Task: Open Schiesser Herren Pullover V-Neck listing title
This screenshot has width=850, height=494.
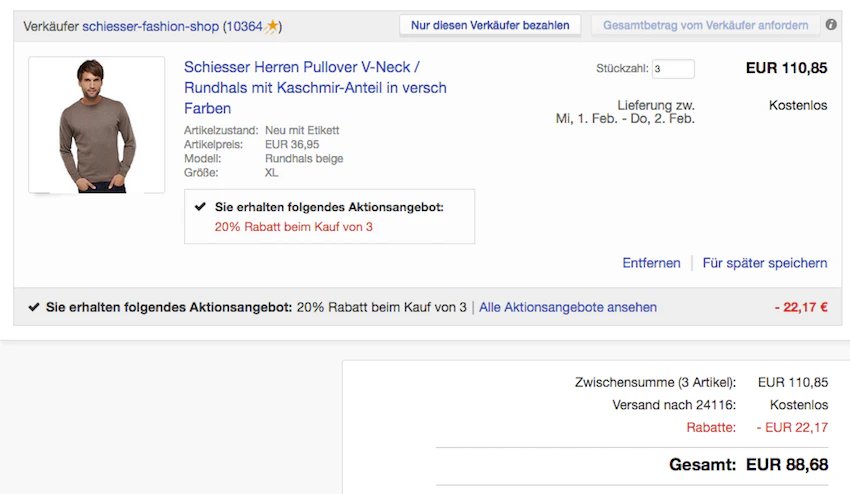Action: click(315, 87)
